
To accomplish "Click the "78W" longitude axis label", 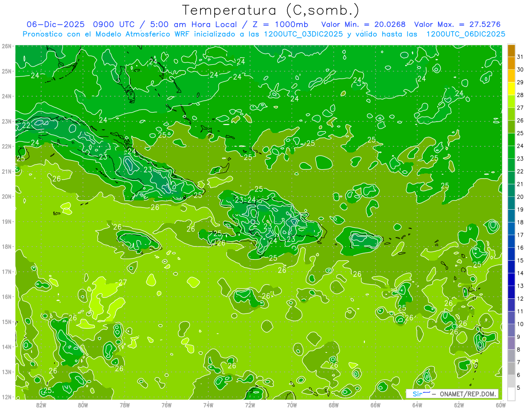I will point(125,405).
